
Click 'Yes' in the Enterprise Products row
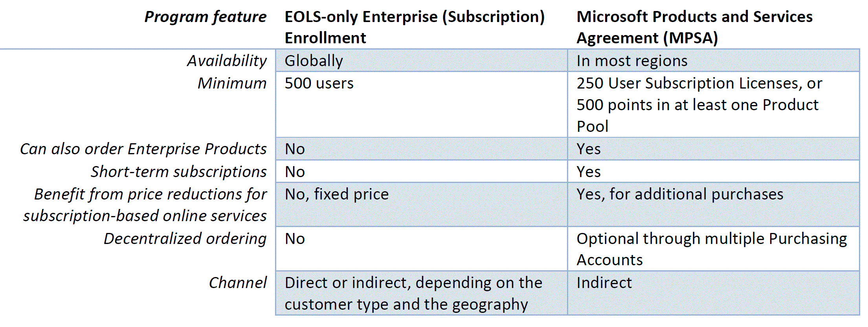(588, 149)
